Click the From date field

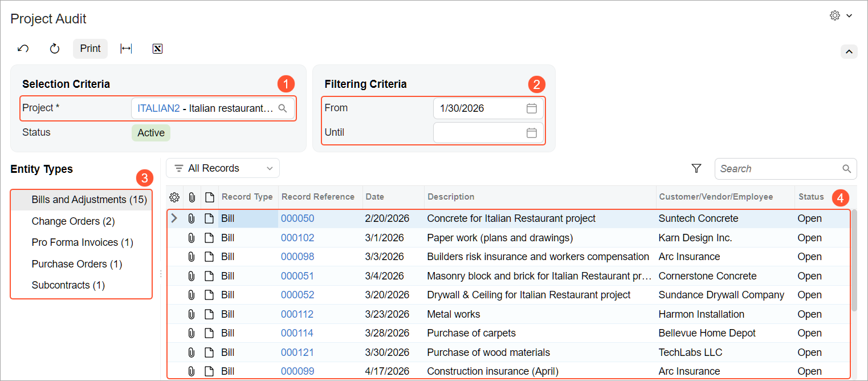tap(488, 108)
